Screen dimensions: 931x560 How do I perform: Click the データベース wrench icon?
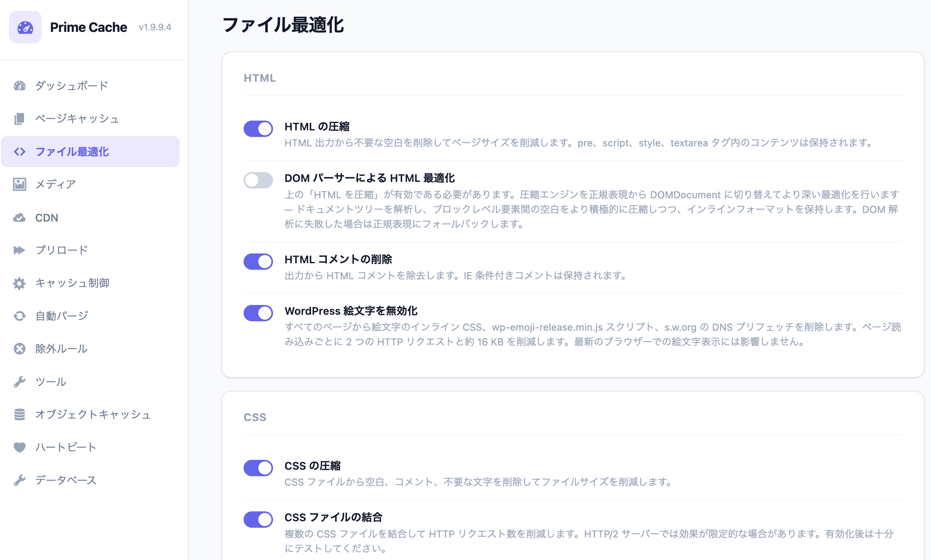(19, 480)
